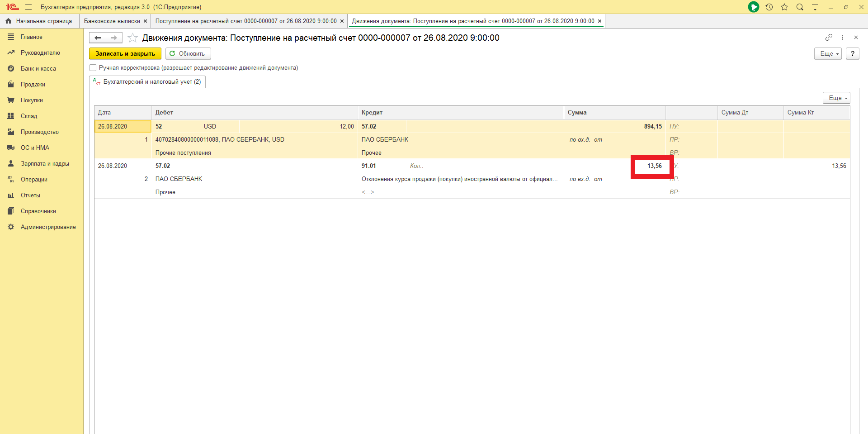868x434 pixels.
Task: Click the Сумма Кт column header
Action: click(816, 113)
